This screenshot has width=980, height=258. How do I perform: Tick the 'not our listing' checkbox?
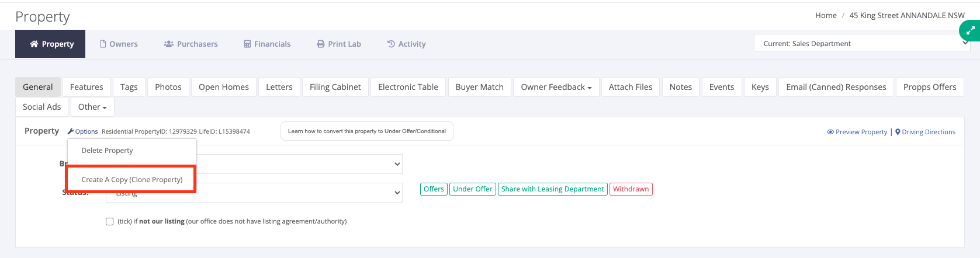coord(109,221)
